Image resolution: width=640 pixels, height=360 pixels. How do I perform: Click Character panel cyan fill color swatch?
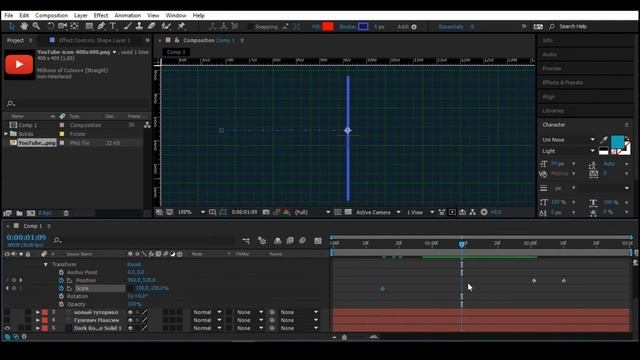point(618,142)
